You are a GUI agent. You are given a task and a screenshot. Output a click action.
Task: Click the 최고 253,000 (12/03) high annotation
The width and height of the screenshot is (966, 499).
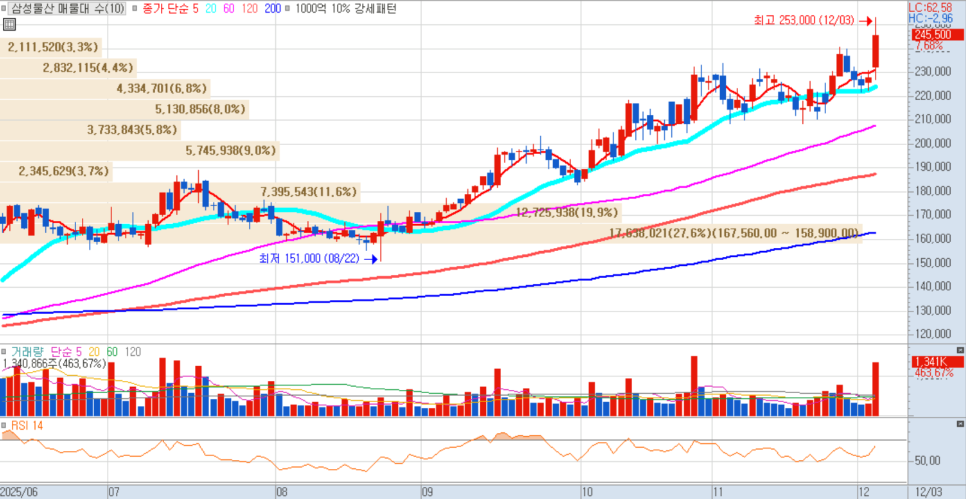804,20
